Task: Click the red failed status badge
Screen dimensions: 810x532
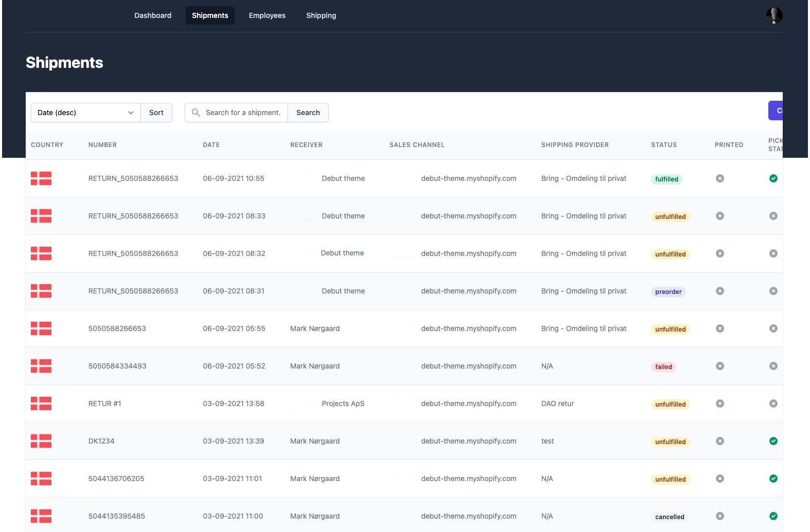Action: click(663, 366)
